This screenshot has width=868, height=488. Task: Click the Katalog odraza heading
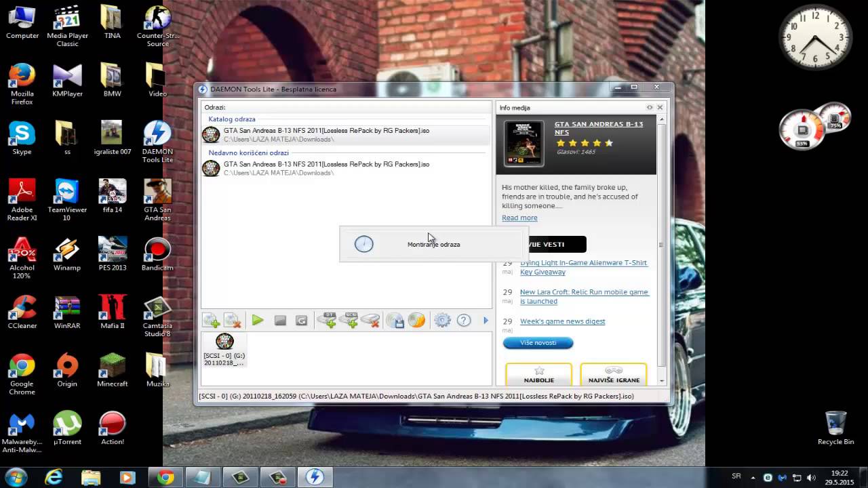(232, 119)
